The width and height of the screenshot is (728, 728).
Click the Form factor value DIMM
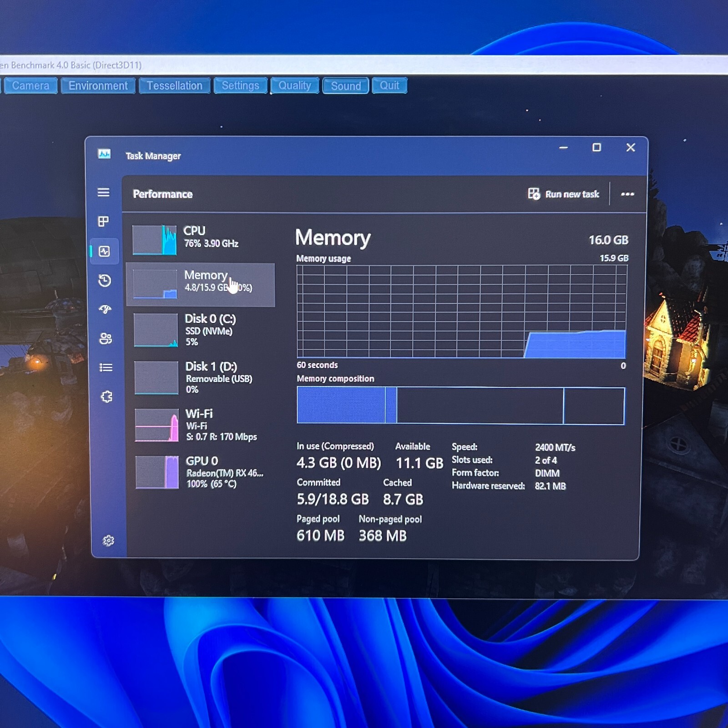tap(547, 473)
